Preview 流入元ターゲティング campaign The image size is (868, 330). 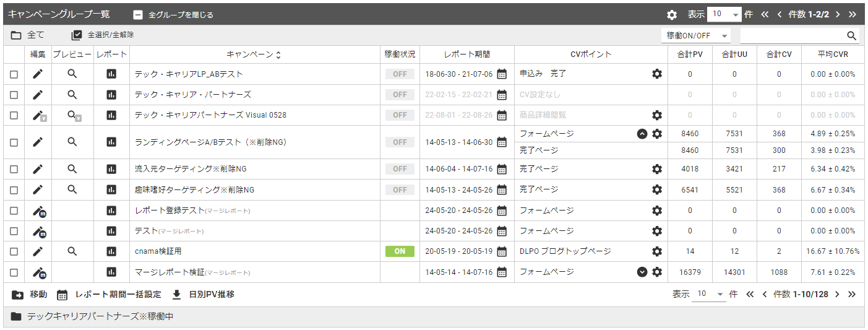tap(72, 169)
